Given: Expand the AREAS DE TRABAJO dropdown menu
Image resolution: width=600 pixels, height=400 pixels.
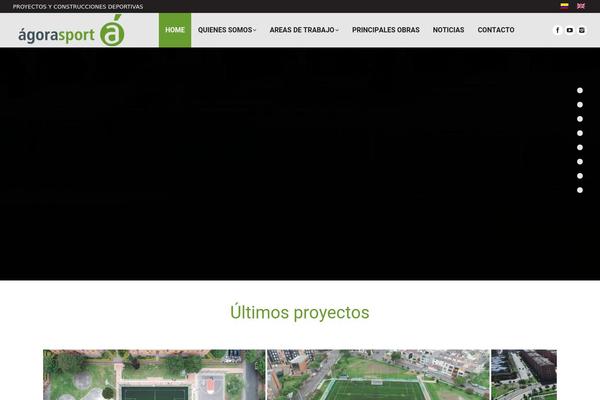Looking at the screenshot, I should click(x=304, y=30).
